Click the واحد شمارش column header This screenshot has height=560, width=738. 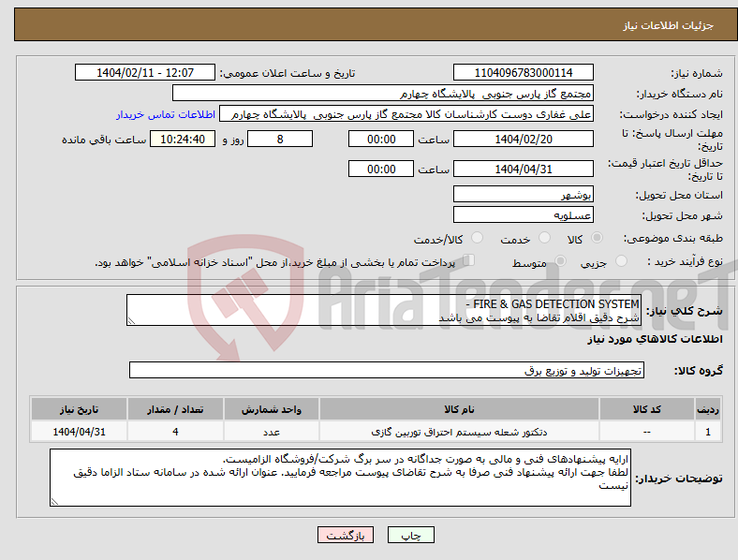pyautogui.click(x=271, y=409)
